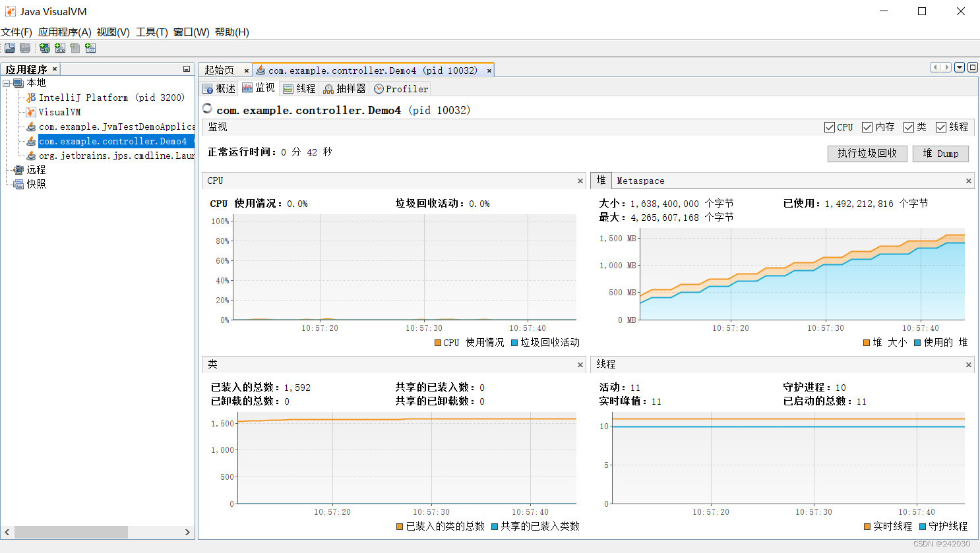Image resolution: width=980 pixels, height=553 pixels.
Task: Open the 文件(F) menu
Action: (16, 32)
